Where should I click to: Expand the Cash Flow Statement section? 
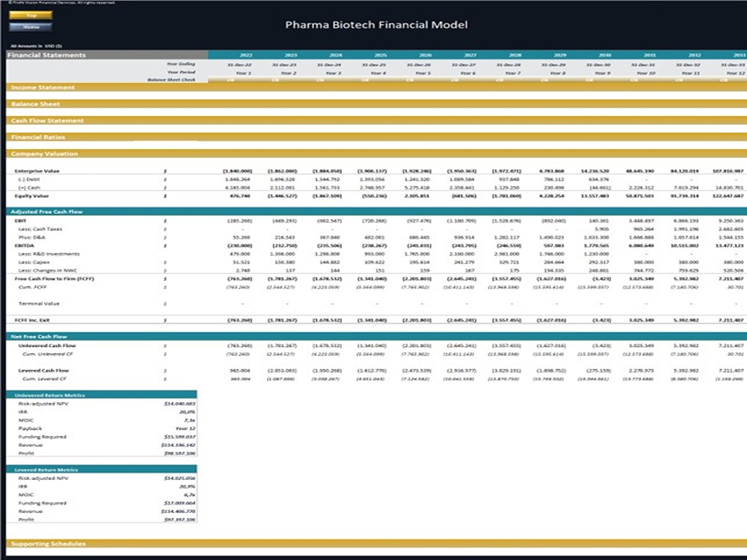(46, 121)
